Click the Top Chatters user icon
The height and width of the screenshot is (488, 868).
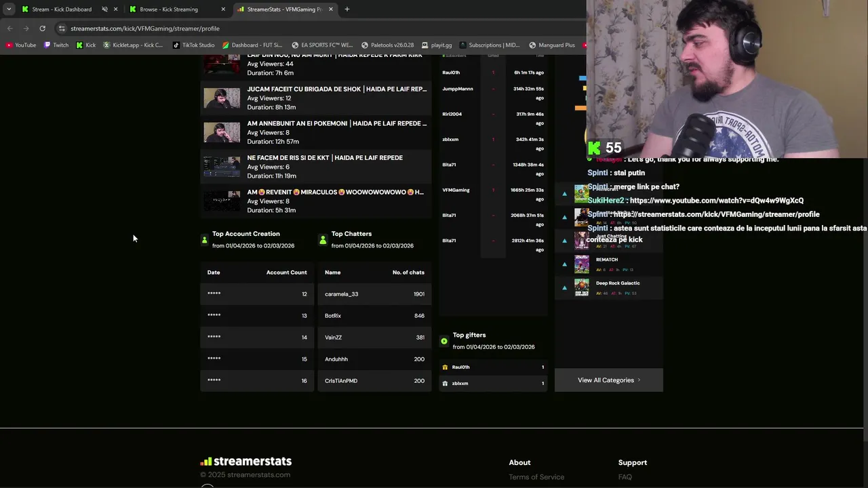click(x=323, y=240)
